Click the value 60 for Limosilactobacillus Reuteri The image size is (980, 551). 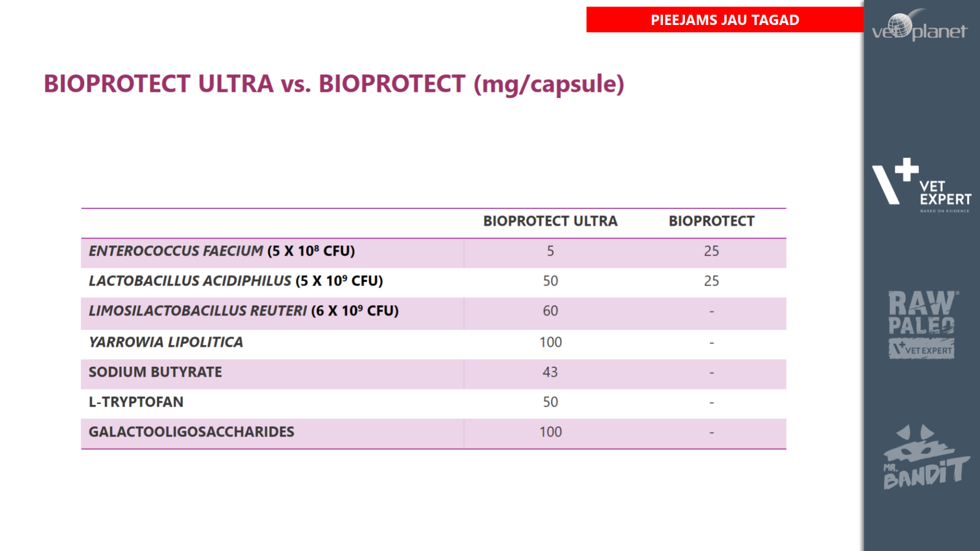[x=550, y=311]
